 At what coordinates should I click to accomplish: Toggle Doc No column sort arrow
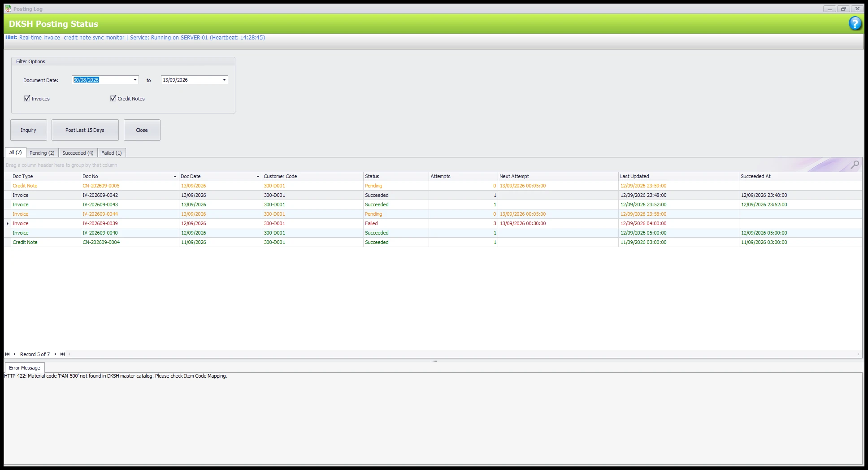point(175,177)
